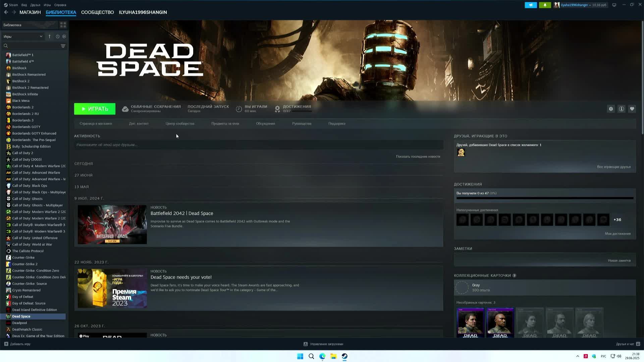This screenshot has height=362, width=644.
Task: Open the green notifications bell
Action: tap(545, 5)
